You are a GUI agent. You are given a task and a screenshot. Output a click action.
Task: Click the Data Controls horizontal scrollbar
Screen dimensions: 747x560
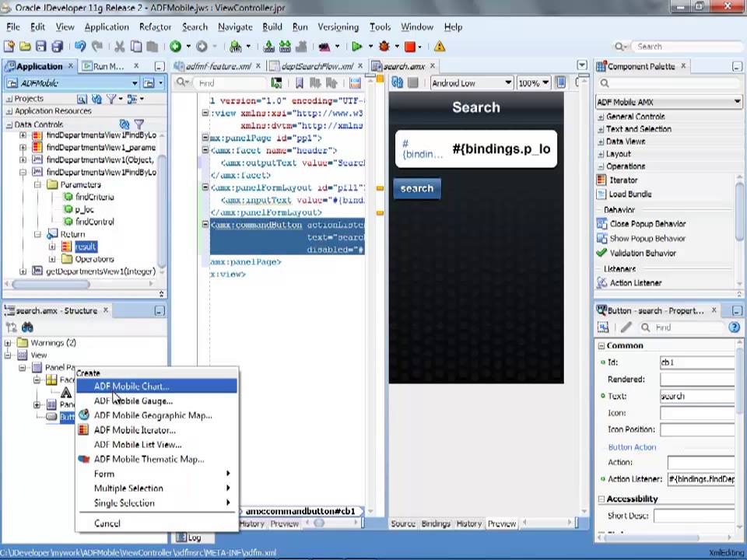pyautogui.click(x=51, y=285)
